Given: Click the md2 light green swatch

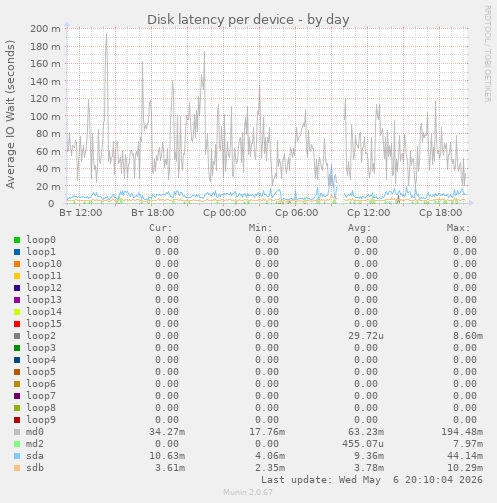Looking at the screenshot, I should 17,444.
